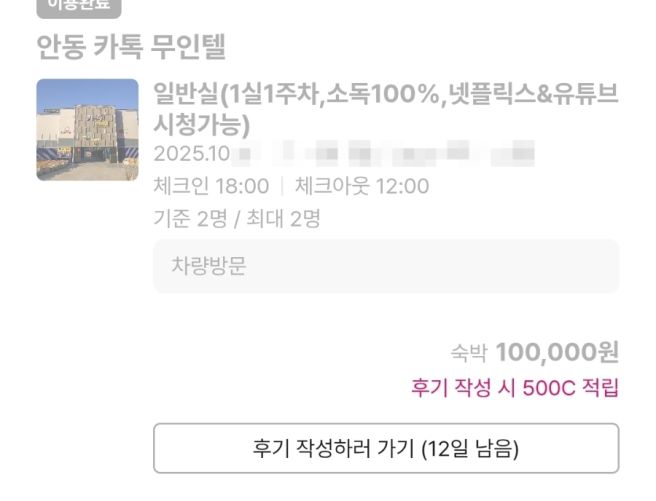This screenshot has height=501, width=656.
Task: Click the 기준 2명 guest count
Action: tap(190, 218)
